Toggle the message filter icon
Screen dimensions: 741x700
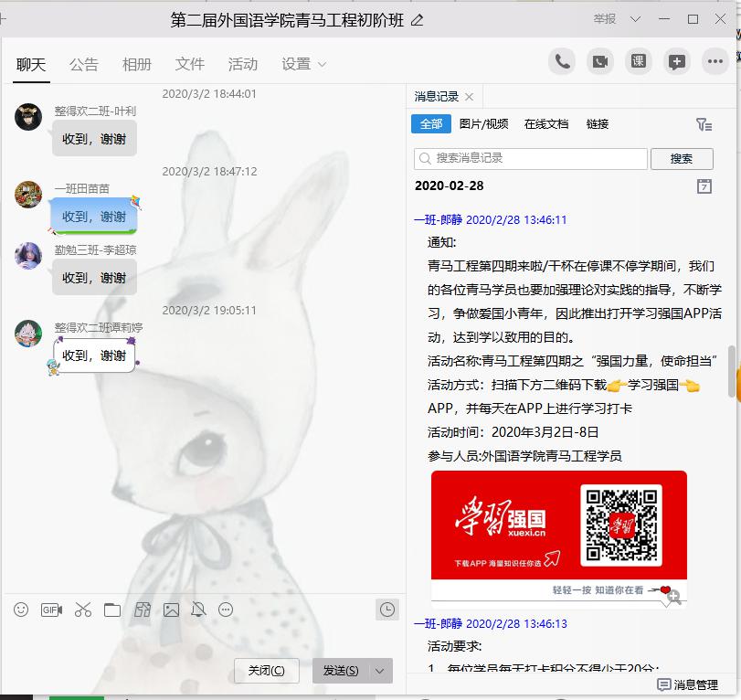coord(703,124)
